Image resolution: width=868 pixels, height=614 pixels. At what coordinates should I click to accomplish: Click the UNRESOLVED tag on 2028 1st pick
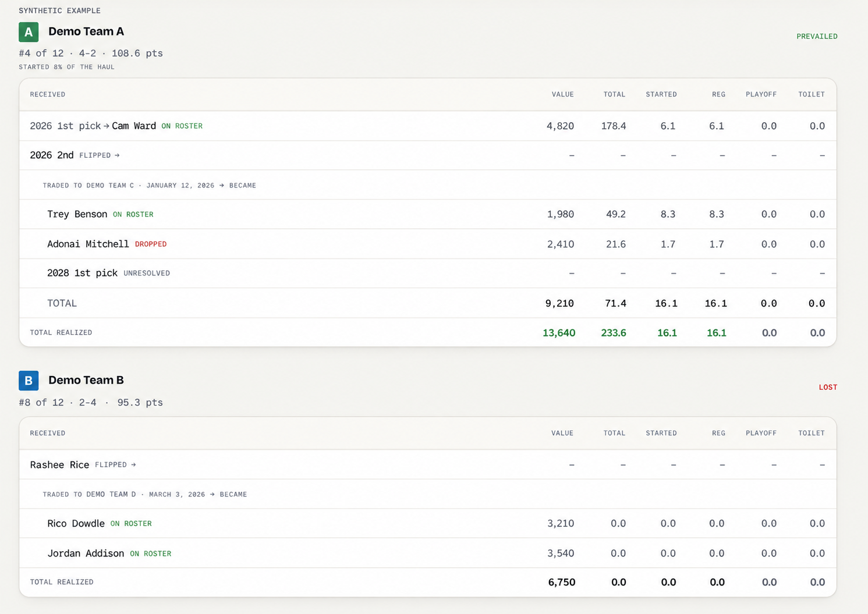point(147,274)
